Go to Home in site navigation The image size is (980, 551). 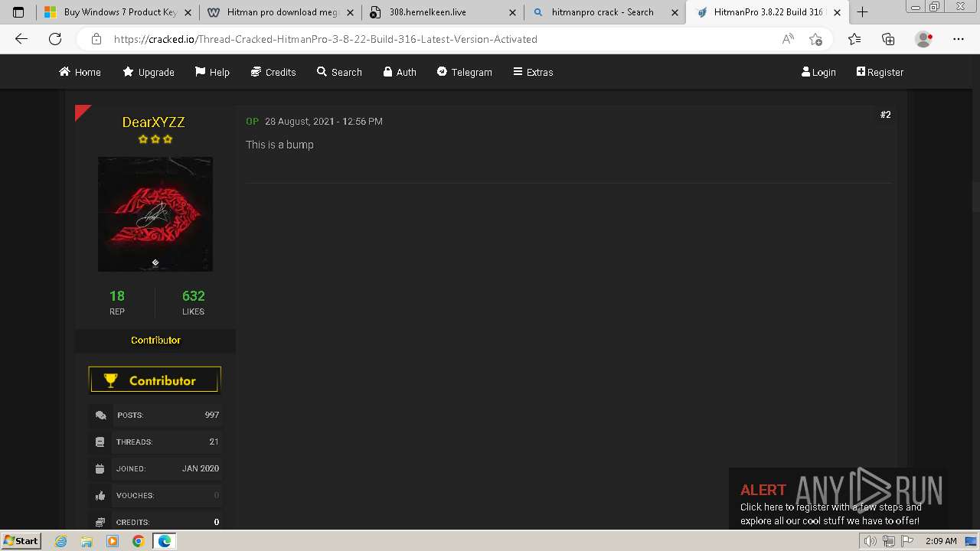80,72
